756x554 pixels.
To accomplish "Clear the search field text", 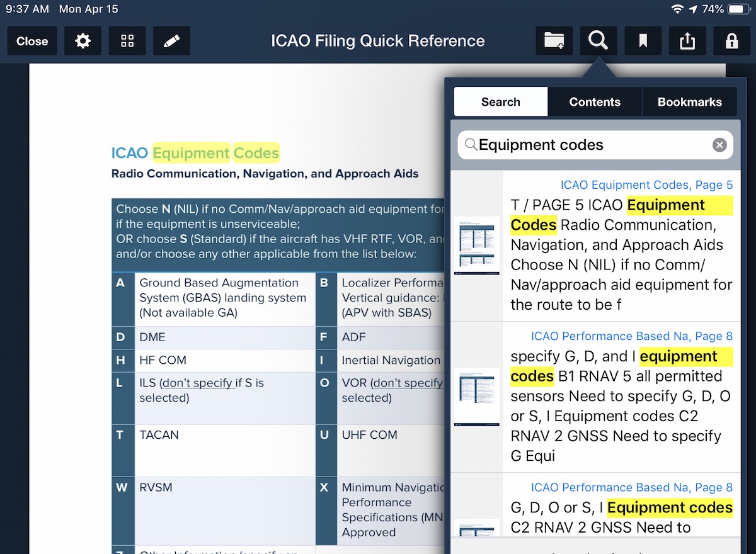I will [x=719, y=145].
